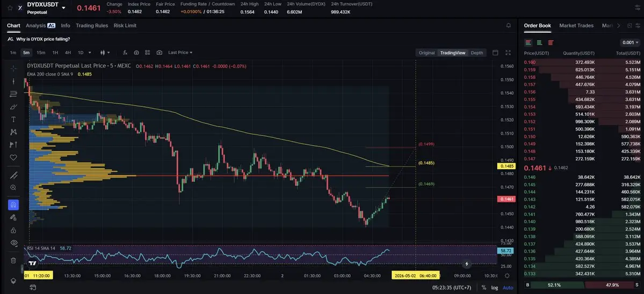Open the candlestick chart type dropdown
The width and height of the screenshot is (644, 294).
[x=105, y=53]
